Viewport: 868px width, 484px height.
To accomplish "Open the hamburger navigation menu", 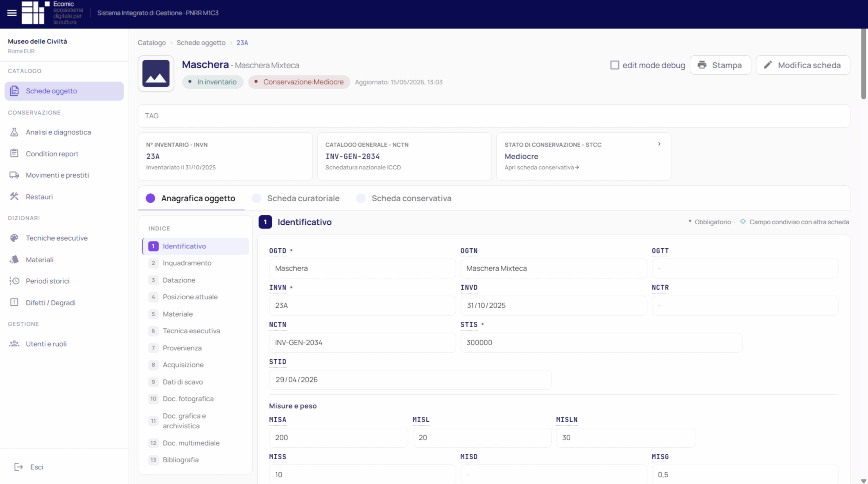I will (x=12, y=13).
